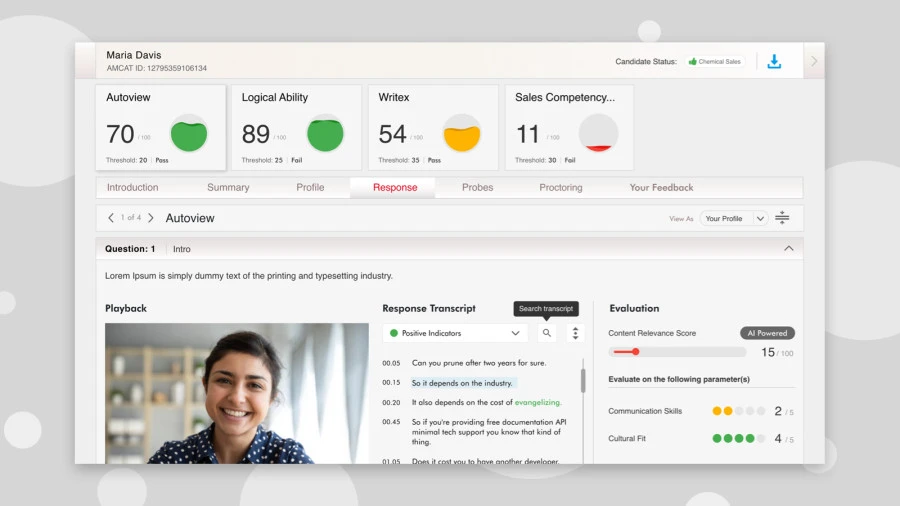Select the Logical Ability score card
The width and height of the screenshot is (900, 506).
296,127
